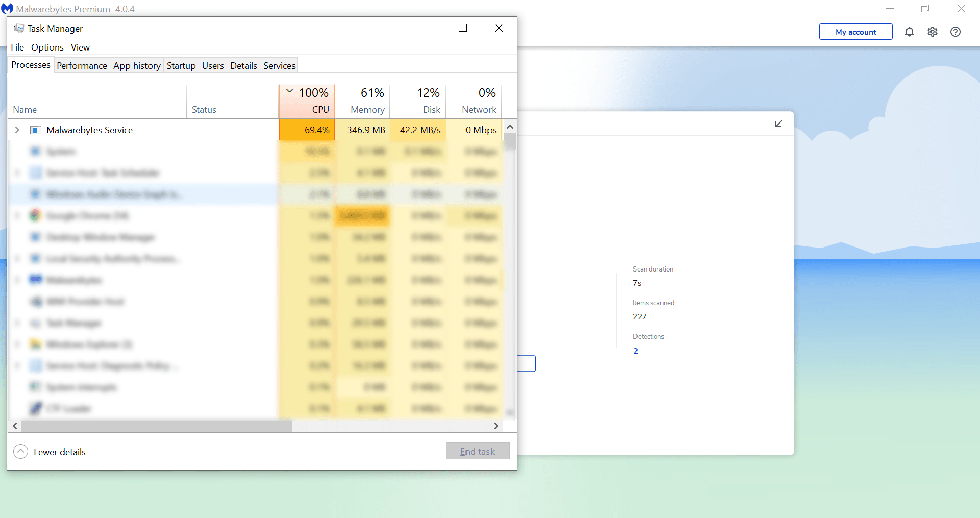Sort processes by Memory column
This screenshot has width=980, height=518.
(x=363, y=101)
